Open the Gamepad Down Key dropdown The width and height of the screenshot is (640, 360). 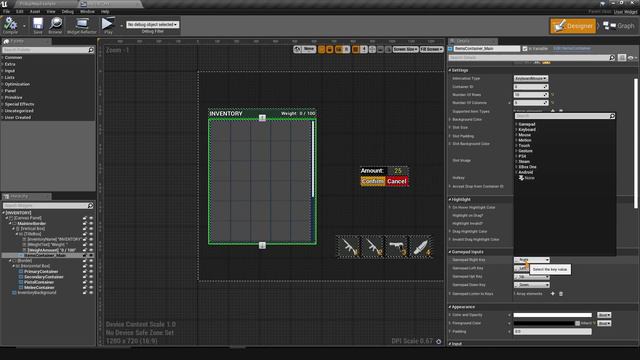point(531,285)
